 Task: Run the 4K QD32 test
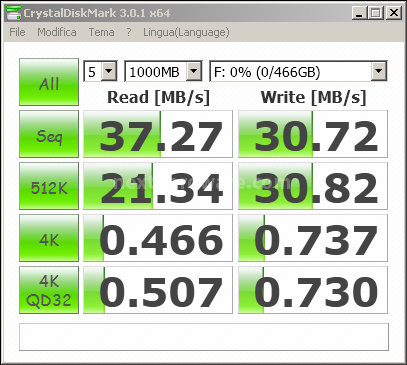coord(49,290)
